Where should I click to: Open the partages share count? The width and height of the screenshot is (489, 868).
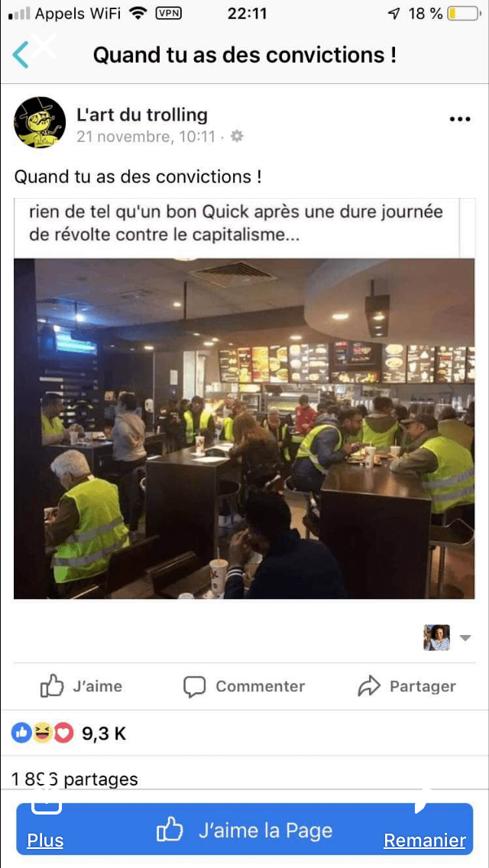[75, 779]
